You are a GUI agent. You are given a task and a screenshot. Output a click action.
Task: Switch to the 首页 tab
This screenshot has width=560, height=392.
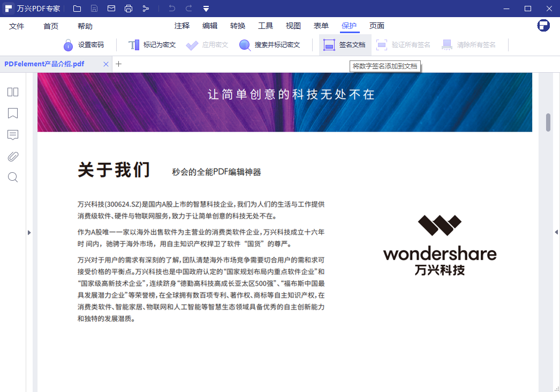point(51,26)
